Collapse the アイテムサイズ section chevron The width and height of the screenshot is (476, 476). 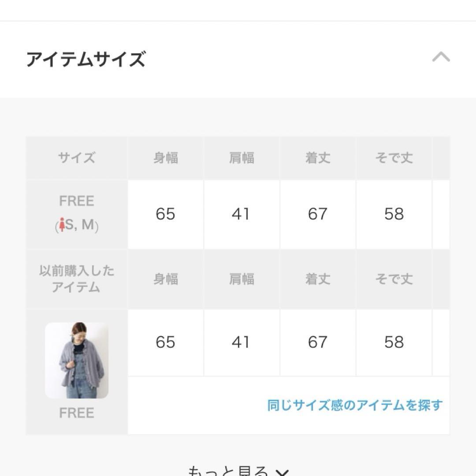[441, 57]
